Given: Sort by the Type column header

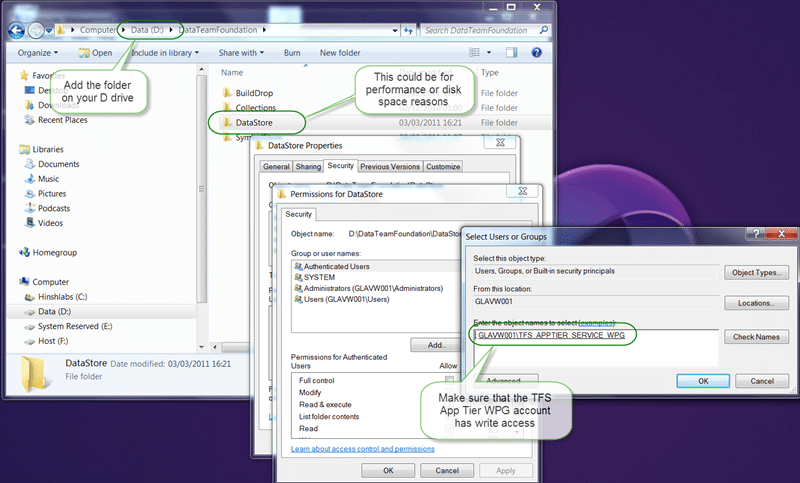Looking at the screenshot, I should pyautogui.click(x=490, y=72).
